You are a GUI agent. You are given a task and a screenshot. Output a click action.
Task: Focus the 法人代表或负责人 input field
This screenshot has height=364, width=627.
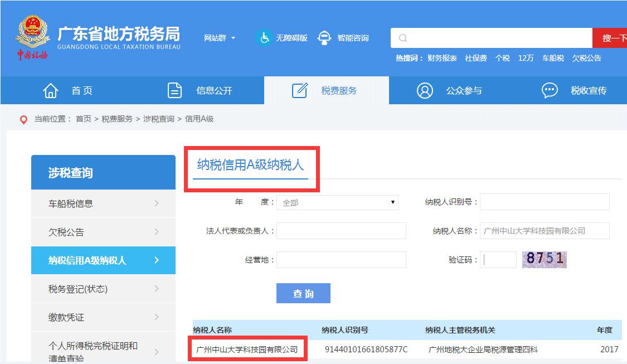click(x=341, y=231)
